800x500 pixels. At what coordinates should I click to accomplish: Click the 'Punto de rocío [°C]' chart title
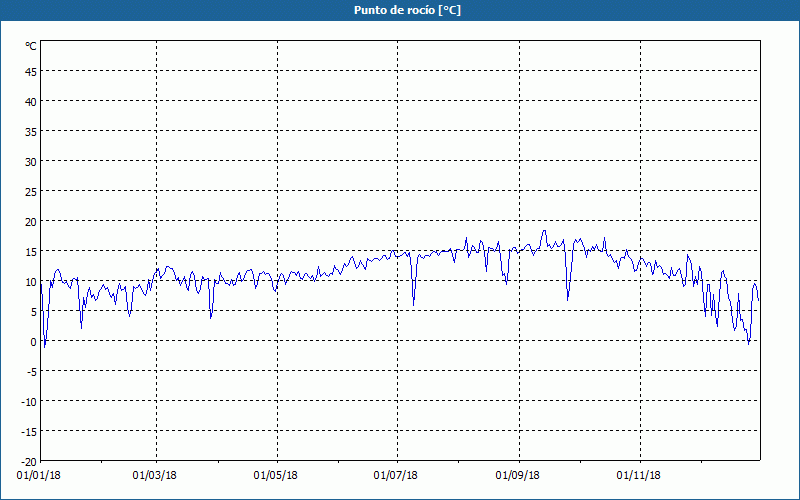(x=407, y=10)
